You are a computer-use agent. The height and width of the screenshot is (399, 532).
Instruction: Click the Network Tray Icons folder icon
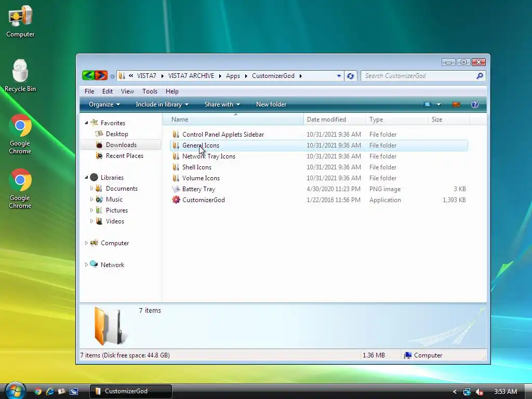tap(176, 156)
